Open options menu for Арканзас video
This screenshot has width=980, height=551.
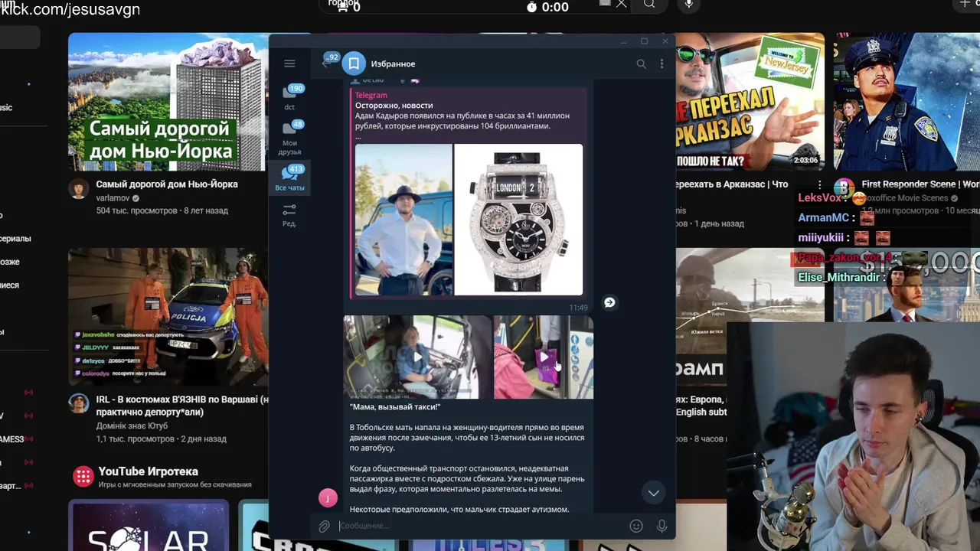click(x=819, y=185)
